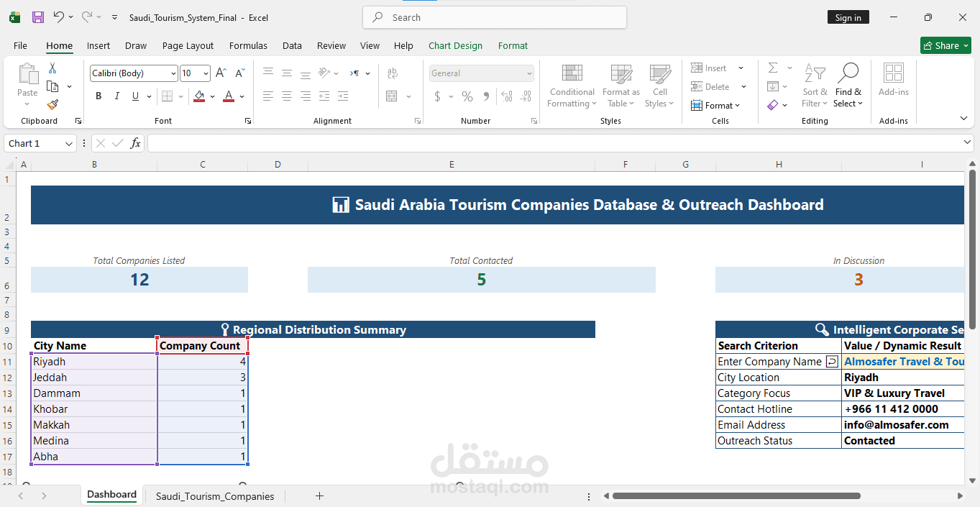Align text to the center
This screenshot has height=507, width=980.
click(287, 96)
